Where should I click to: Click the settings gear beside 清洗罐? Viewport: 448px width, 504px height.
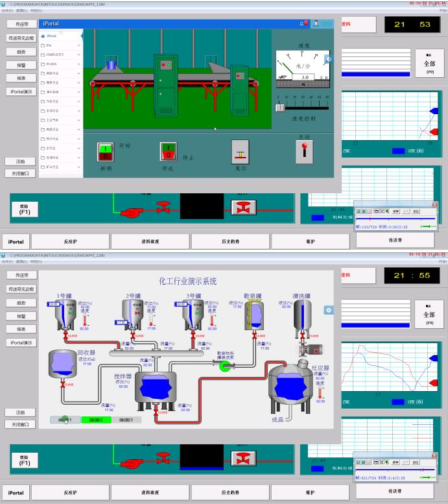[329, 311]
